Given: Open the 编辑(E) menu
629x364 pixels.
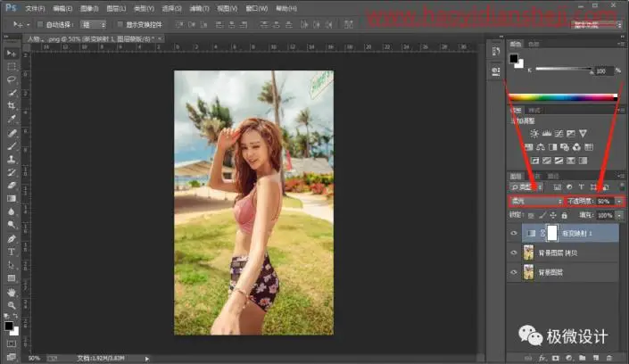Looking at the screenshot, I should (62, 8).
